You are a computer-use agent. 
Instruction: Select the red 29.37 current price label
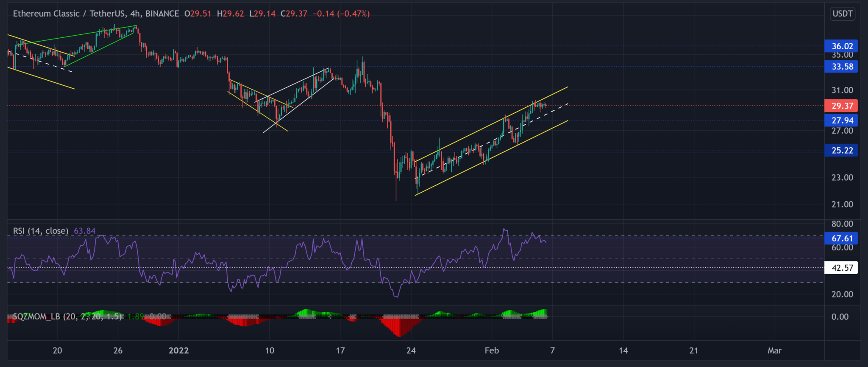click(841, 106)
